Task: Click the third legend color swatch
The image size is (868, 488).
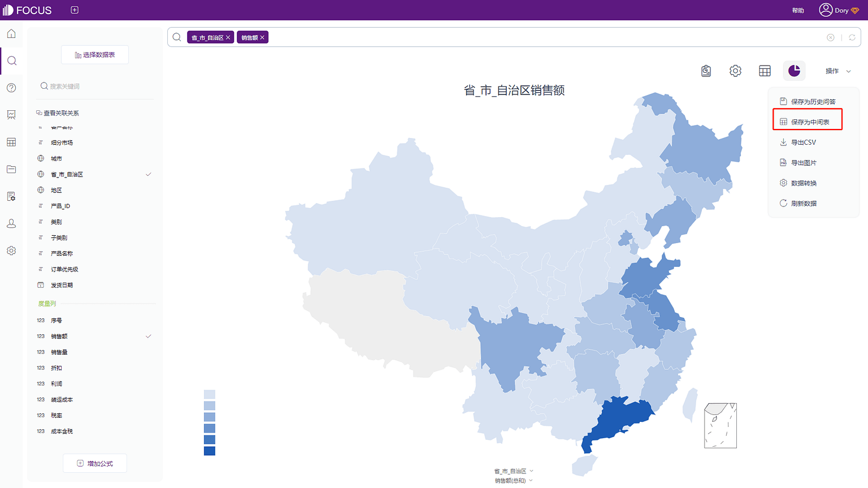Action: pos(210,417)
